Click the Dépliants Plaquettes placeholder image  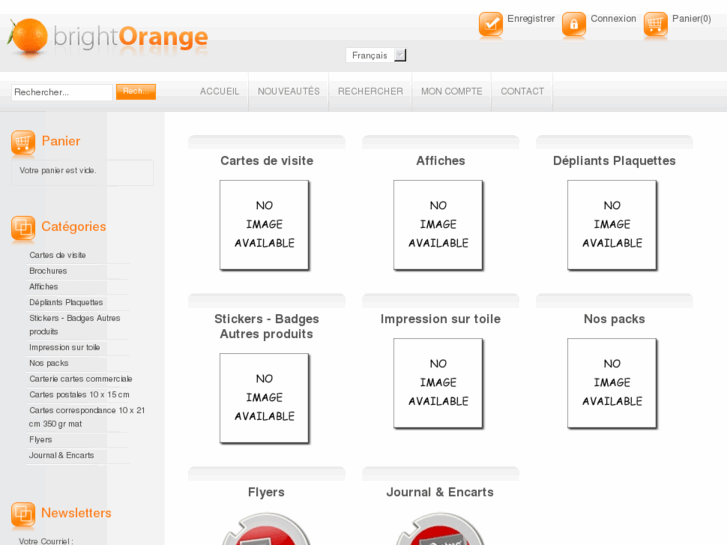612,225
